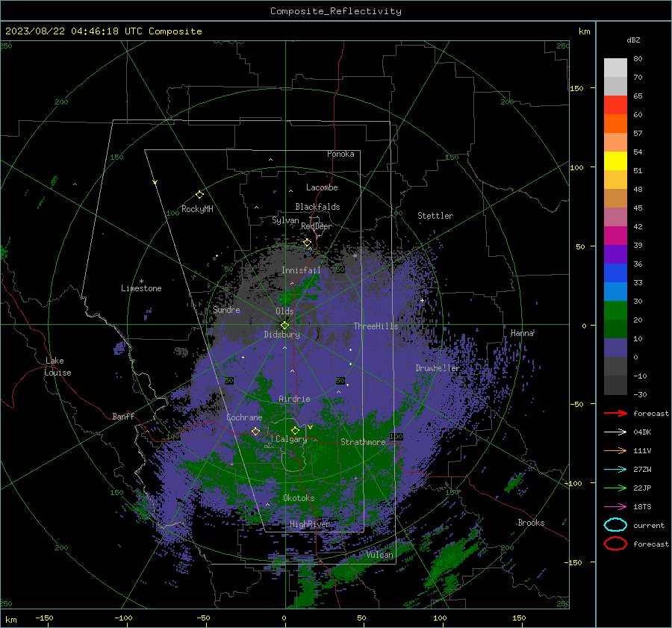Click the Sundre town label
672x628 pixels.
pos(226,310)
